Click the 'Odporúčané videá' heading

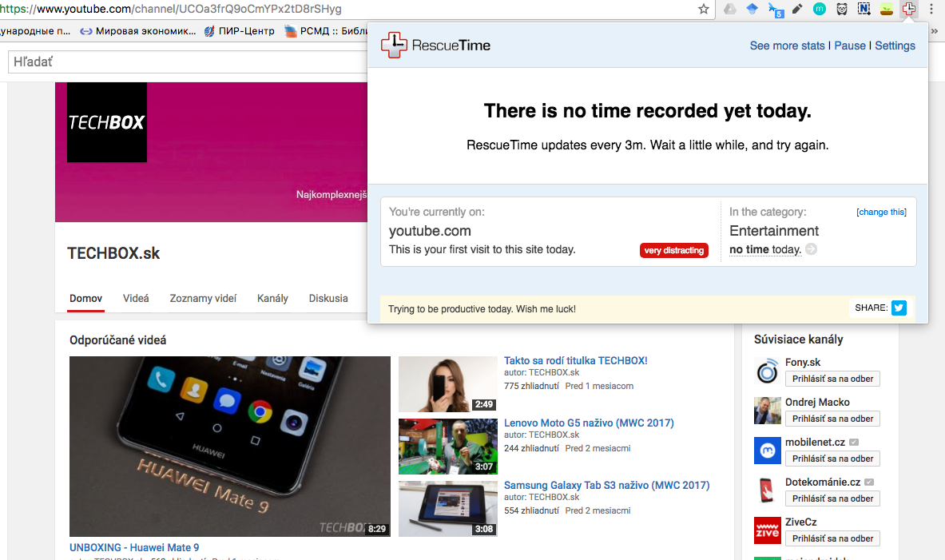[x=117, y=340]
